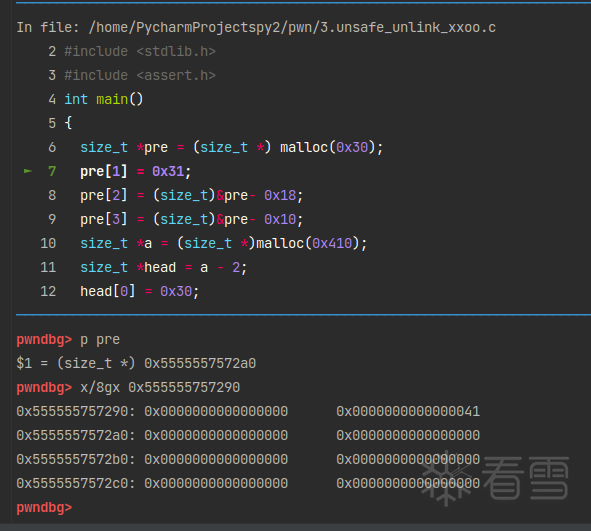Click the head[0] = 0x30 assignment
The width and height of the screenshot is (591, 531).
tap(139, 291)
